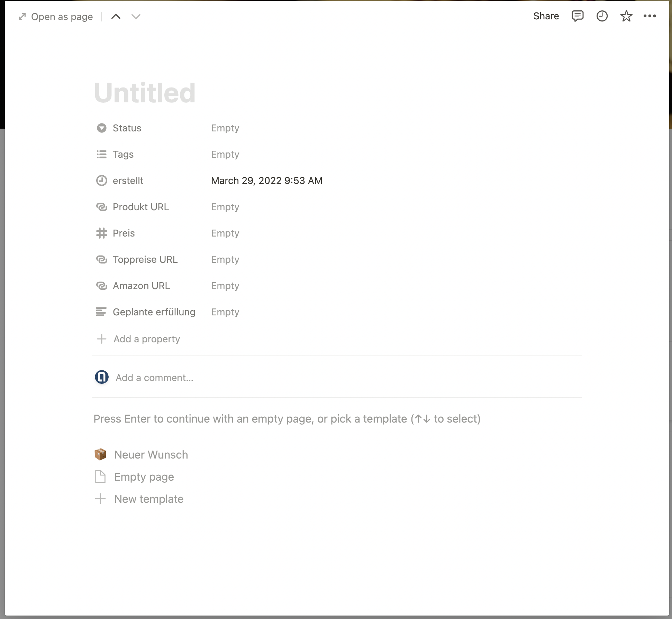Click the comments speech bubble icon
Image resolution: width=672 pixels, height=619 pixels.
pyautogui.click(x=577, y=16)
